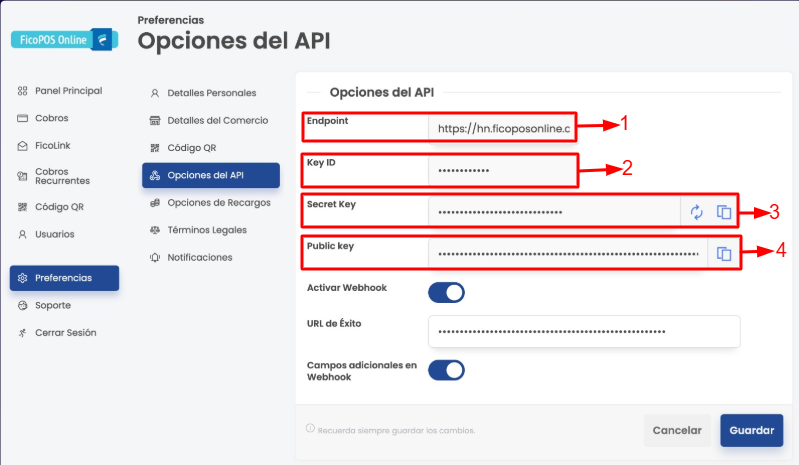This screenshot has width=799, height=465.
Task: Select the Opciones del API tab
Action: tap(211, 175)
